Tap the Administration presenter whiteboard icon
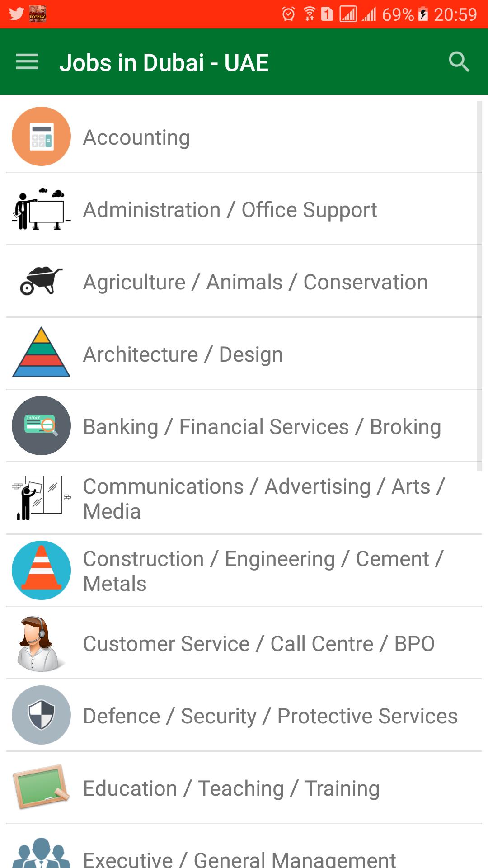The width and height of the screenshot is (488, 868). (x=41, y=209)
